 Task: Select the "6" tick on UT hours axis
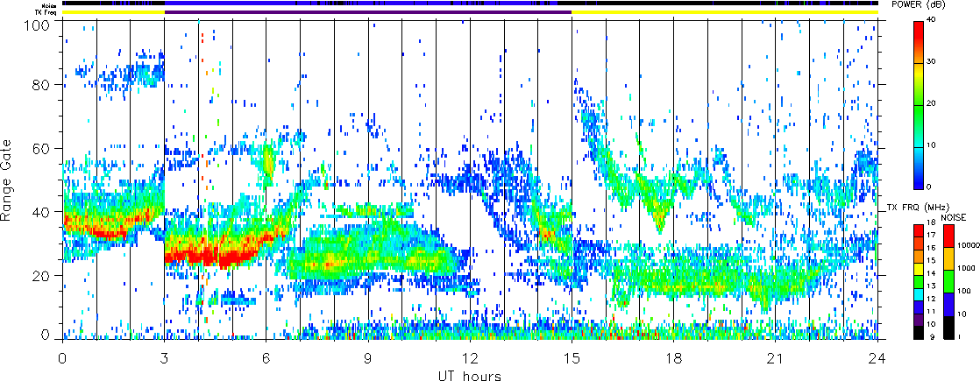click(x=266, y=358)
